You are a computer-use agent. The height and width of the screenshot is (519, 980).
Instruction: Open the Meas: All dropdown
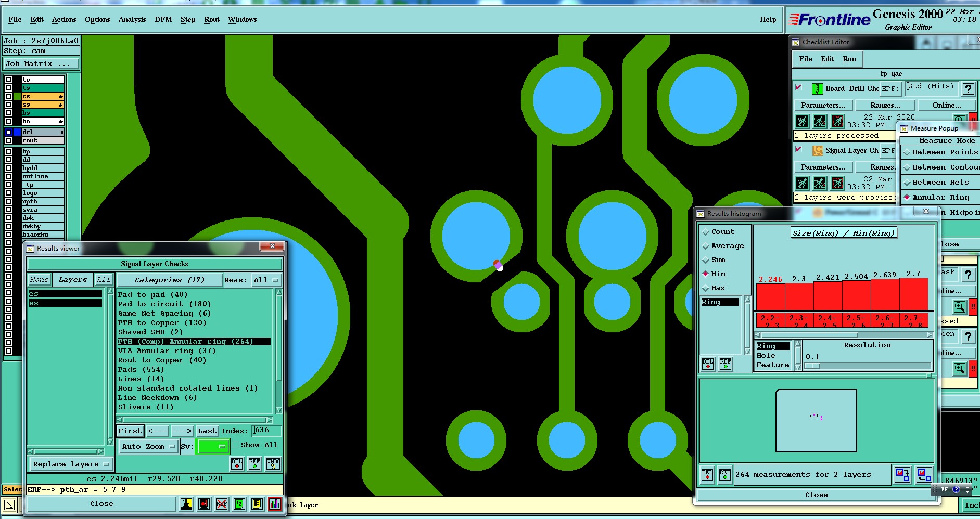(266, 280)
